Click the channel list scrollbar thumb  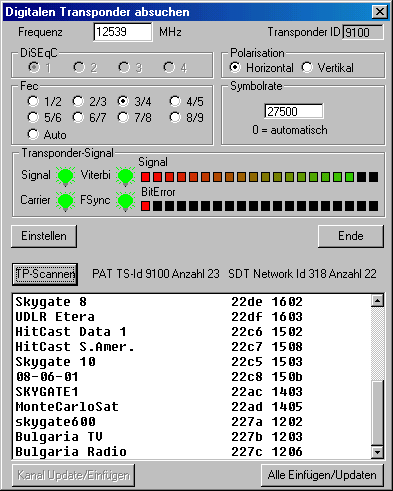point(377,413)
